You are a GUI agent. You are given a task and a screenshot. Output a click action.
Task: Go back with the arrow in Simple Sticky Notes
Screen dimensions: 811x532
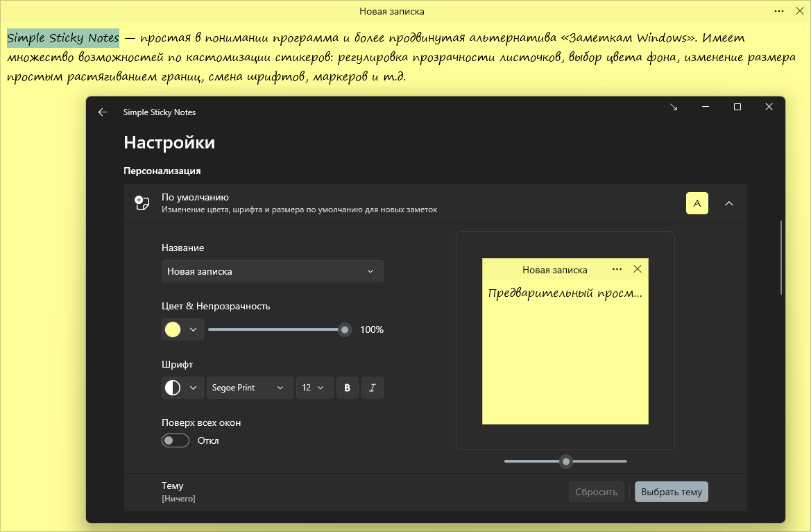(x=103, y=112)
